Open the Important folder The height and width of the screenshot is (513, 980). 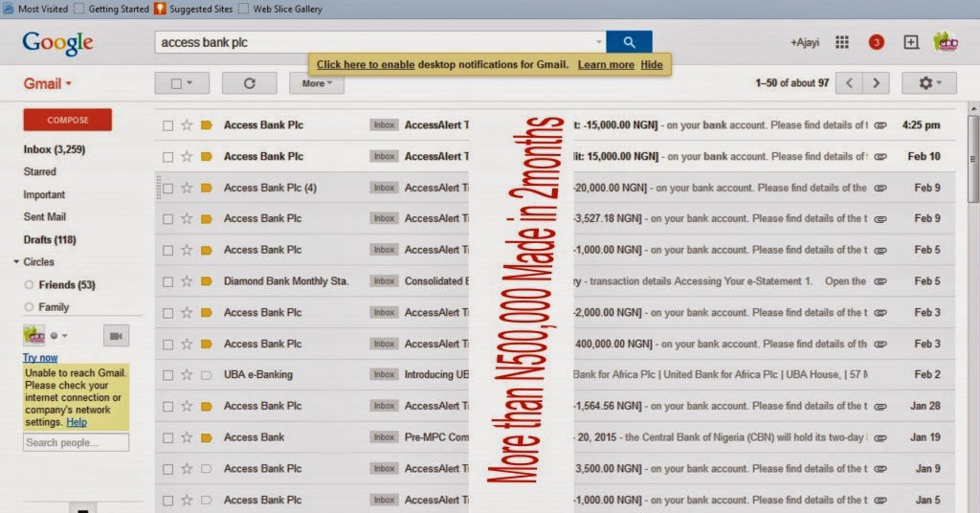(x=44, y=194)
